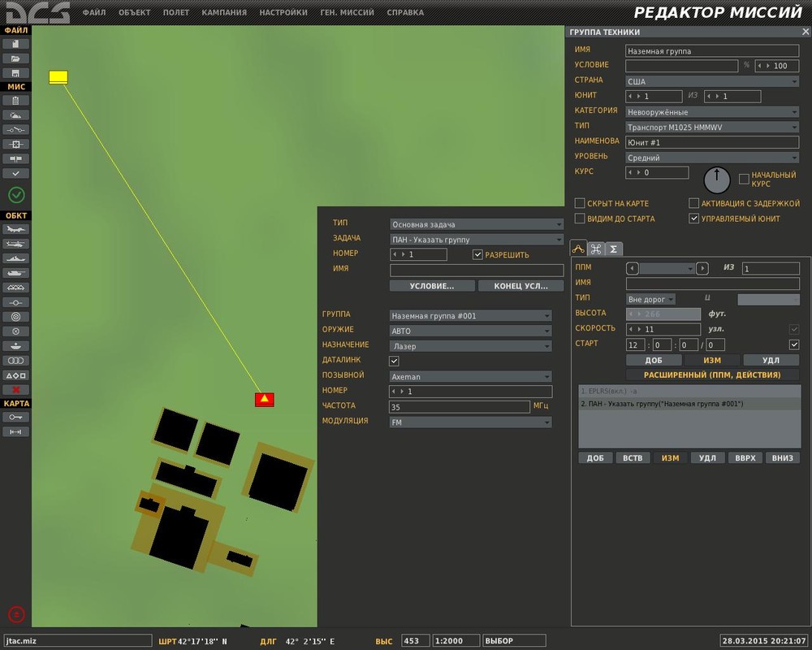812x650 pixels.
Task: Open the battlefield commanders flag icon
Action: (x=15, y=158)
